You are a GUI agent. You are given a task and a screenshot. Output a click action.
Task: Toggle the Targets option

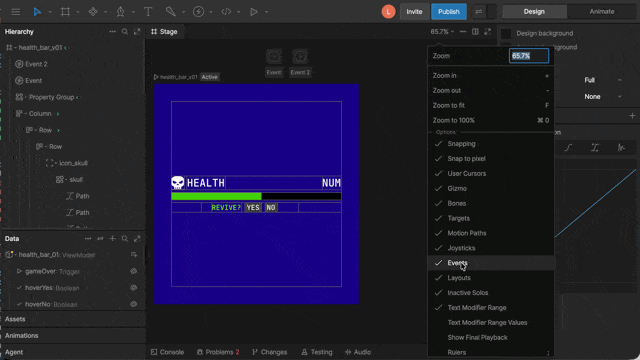[x=491, y=218]
